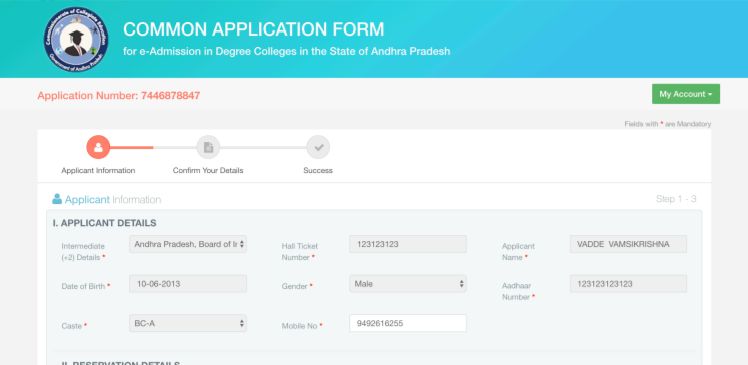
Task: Focus the Mobile No input field
Action: click(x=408, y=323)
